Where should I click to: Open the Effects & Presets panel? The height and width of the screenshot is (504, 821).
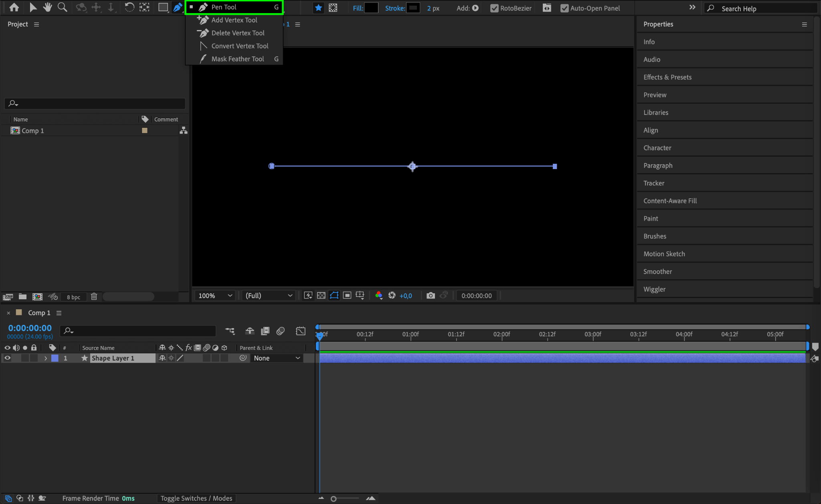tap(667, 77)
